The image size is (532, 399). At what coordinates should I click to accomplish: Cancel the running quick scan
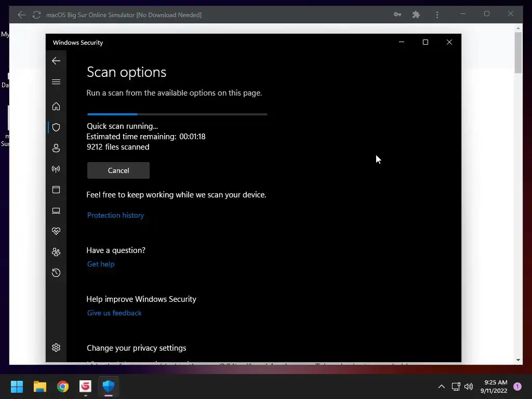pos(118,170)
